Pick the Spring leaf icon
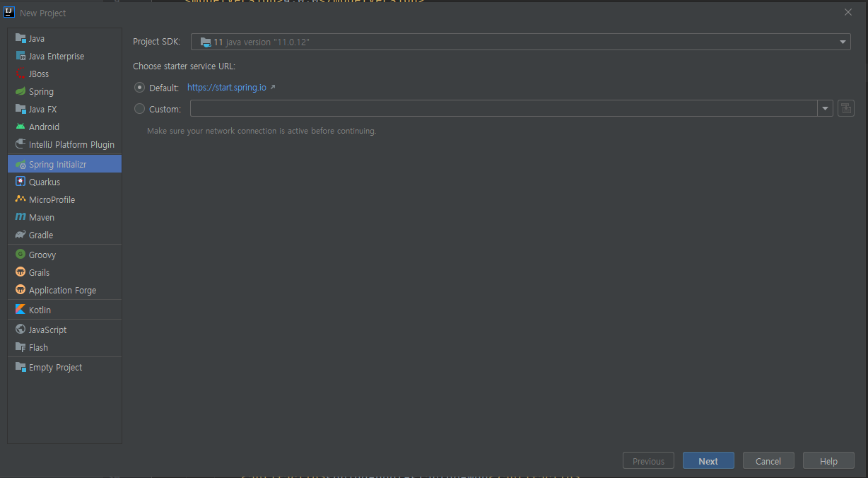This screenshot has width=868, height=478. [20, 91]
